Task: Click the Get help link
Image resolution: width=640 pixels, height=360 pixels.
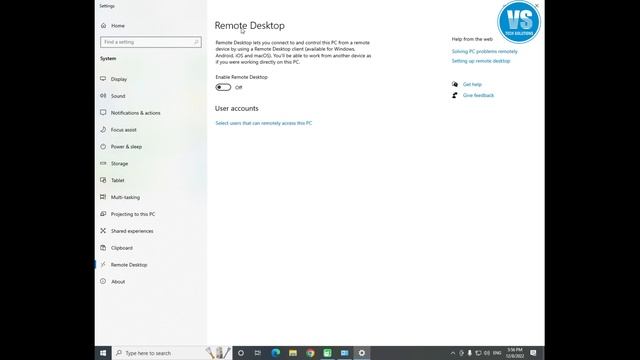Action: (472, 84)
